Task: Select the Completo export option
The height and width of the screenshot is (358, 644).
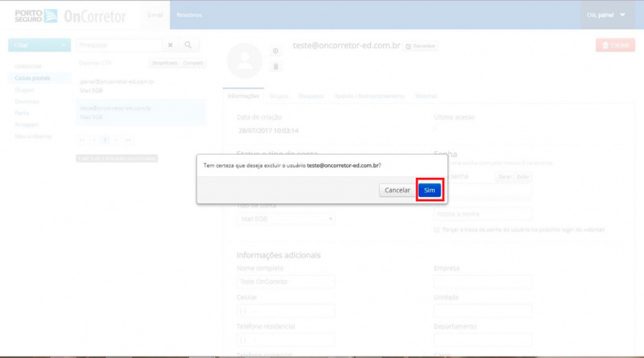Action: click(x=193, y=64)
